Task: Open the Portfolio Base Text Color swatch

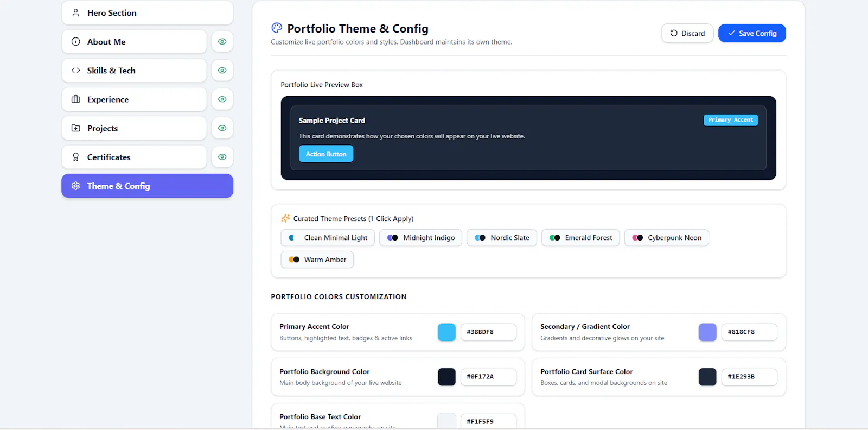Action: pos(446,421)
